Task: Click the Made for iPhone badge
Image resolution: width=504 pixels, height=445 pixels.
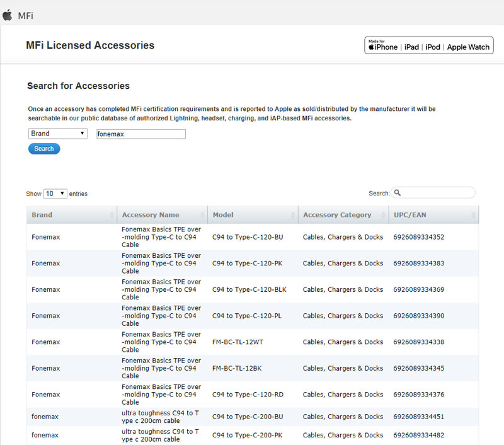Action: (429, 45)
